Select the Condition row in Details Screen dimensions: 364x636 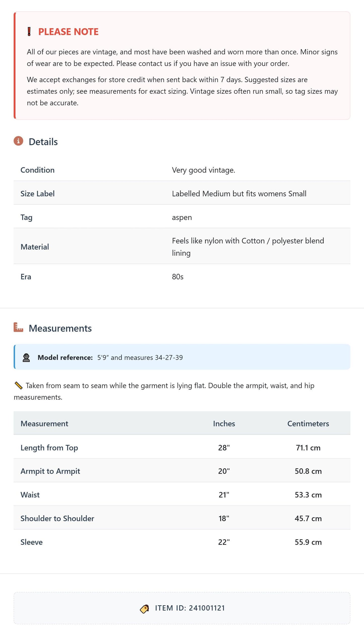pyautogui.click(x=182, y=170)
